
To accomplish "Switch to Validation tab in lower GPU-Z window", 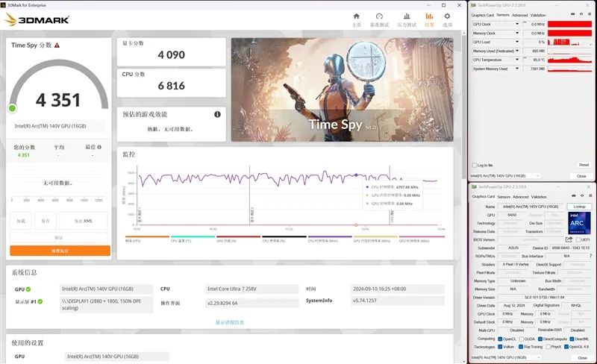I will [x=539, y=197].
